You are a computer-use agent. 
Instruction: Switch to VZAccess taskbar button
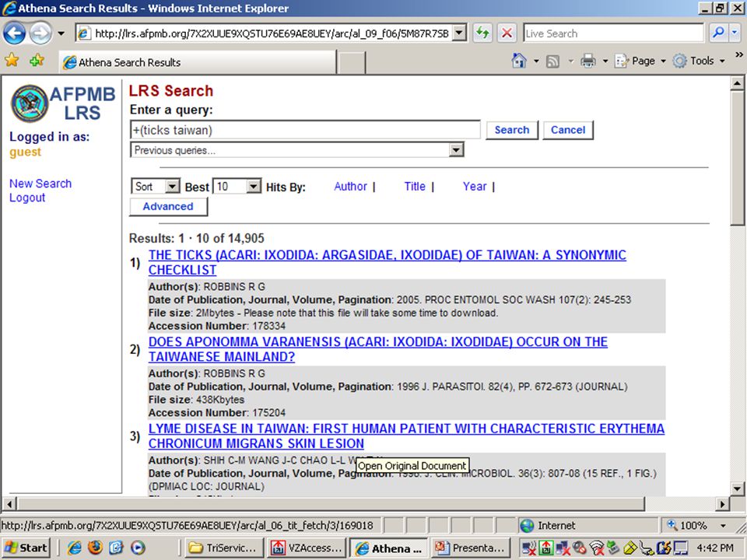(x=305, y=548)
